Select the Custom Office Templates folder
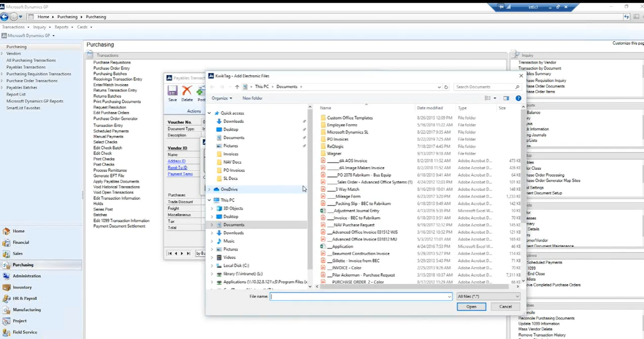The image size is (644, 339). 349,118
